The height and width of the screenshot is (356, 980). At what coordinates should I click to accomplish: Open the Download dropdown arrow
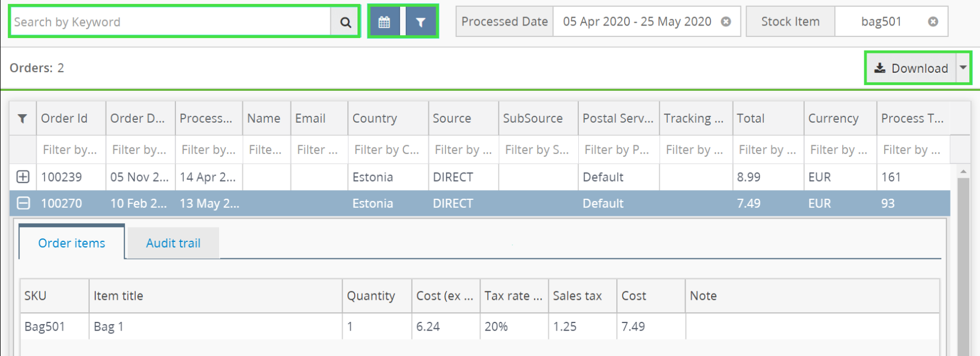pyautogui.click(x=964, y=68)
